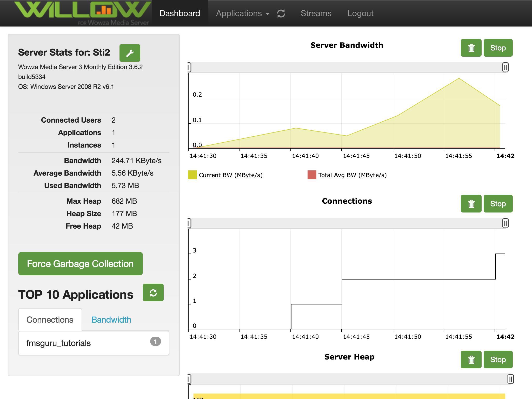532x399 pixels.
Task: Clear Connections chart with trash icon
Action: [x=471, y=204]
